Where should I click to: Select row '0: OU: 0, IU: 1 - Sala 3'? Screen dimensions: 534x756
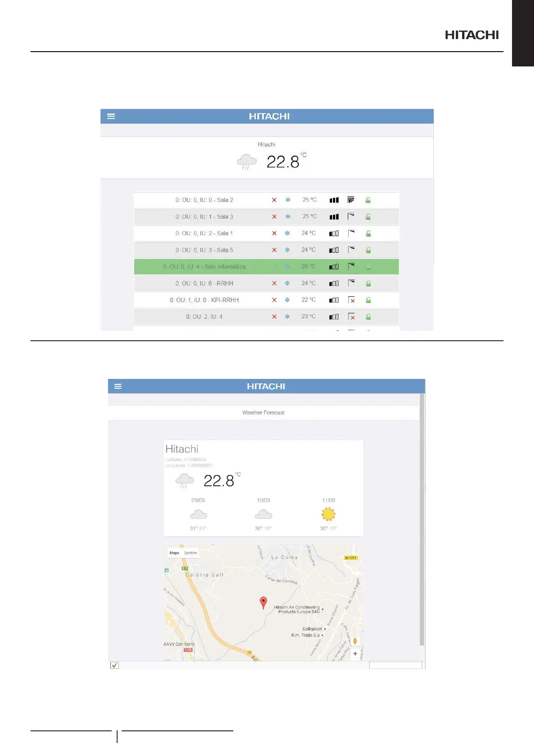[x=267, y=217]
